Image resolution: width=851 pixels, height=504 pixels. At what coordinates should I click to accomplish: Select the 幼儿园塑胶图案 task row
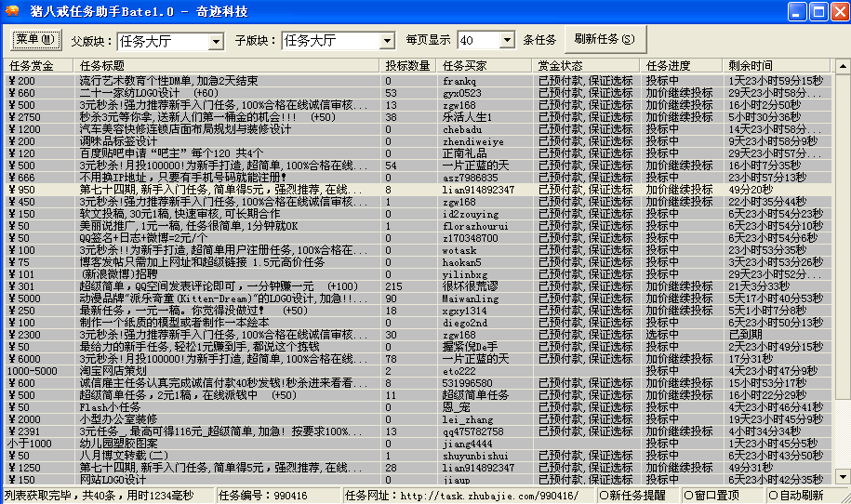click(x=418, y=444)
